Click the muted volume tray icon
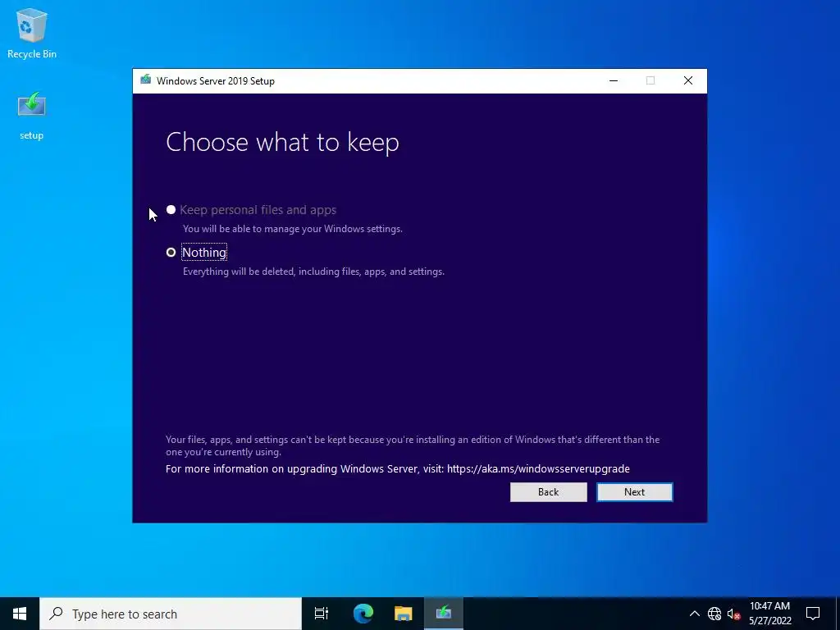 tap(733, 614)
